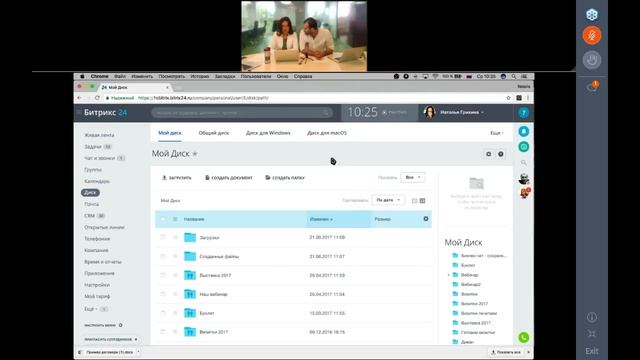The image size is (640, 360).
Task: Open the Наш вебинар shared folder icon
Action: click(190, 294)
